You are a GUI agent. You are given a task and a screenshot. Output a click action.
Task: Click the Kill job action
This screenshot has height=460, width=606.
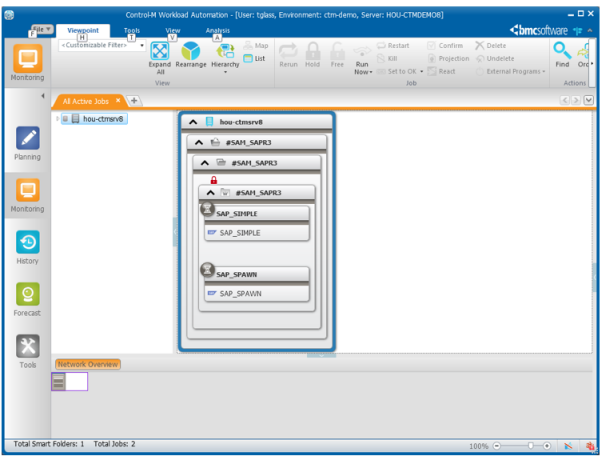tap(387, 59)
